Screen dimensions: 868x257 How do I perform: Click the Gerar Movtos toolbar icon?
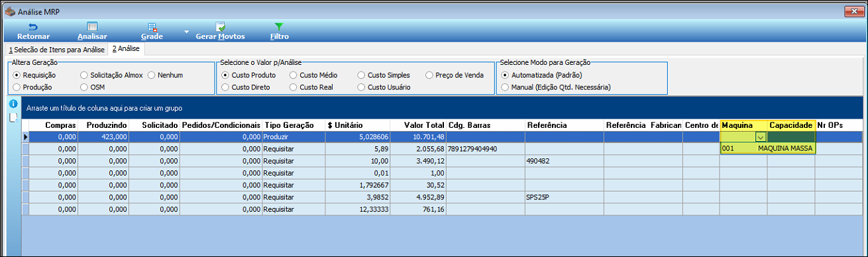[221, 27]
